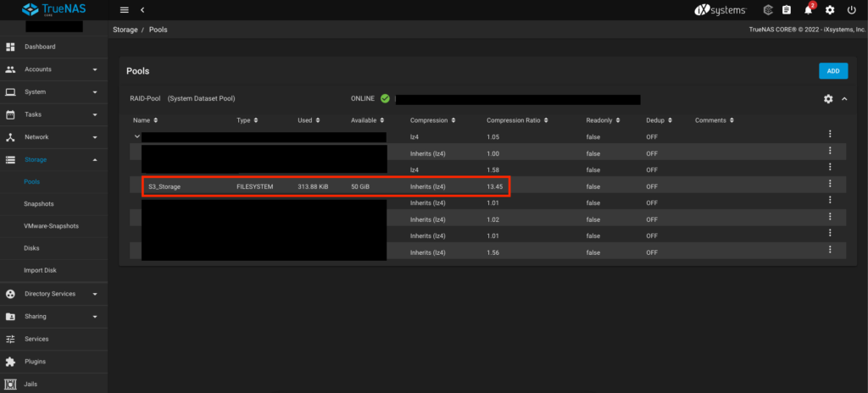
Task: Click the Storage breadcrumb link
Action: 125,30
